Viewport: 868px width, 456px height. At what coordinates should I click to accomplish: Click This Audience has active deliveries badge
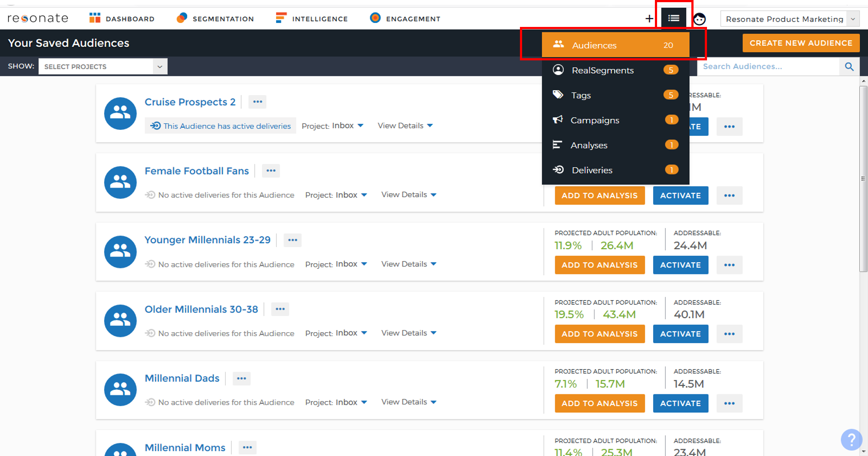point(220,126)
